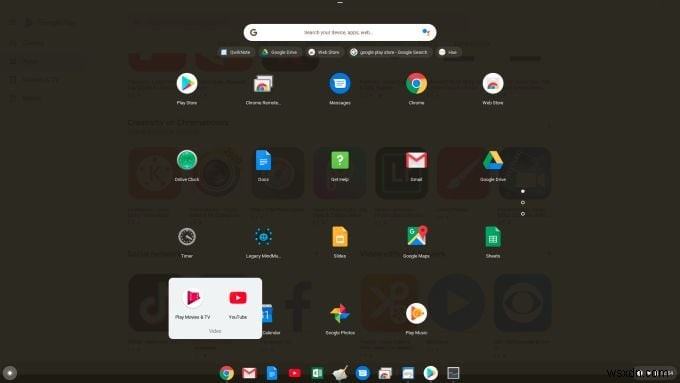This screenshot has height=383, width=680.
Task: Click the launcher circle button on shelf
Action: 10,373
